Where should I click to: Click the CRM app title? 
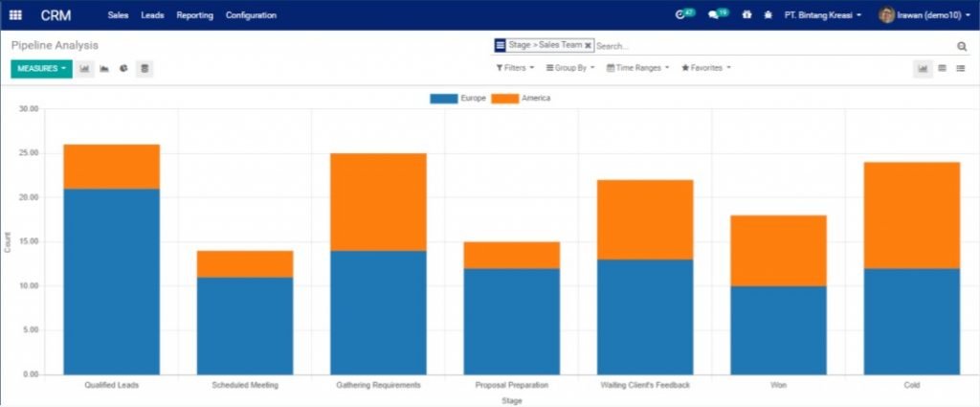56,15
